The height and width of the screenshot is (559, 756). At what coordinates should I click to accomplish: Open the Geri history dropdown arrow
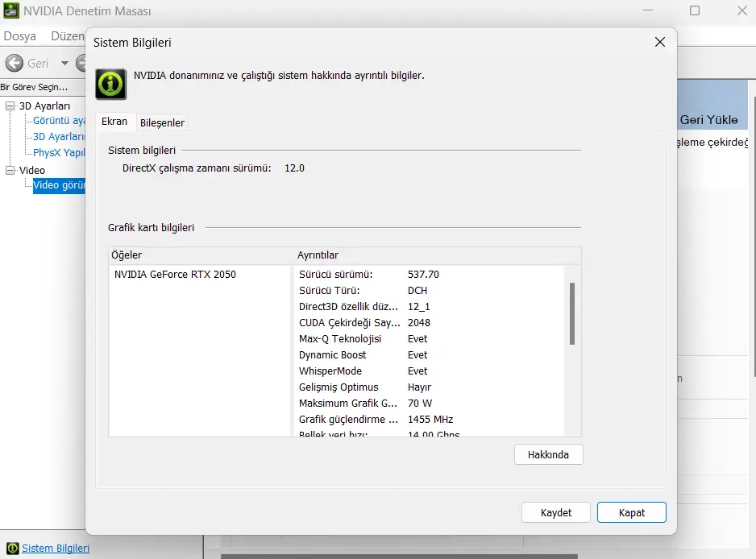[x=64, y=63]
